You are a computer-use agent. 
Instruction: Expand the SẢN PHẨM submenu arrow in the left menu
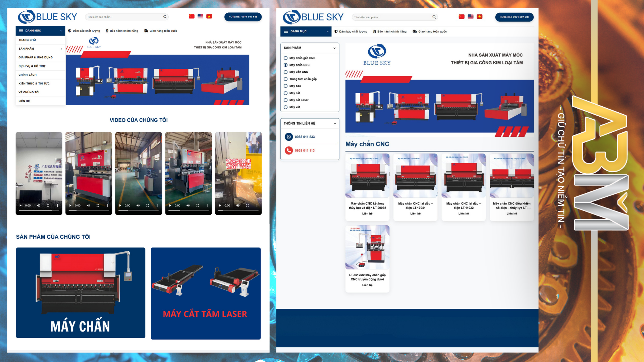pos(61,49)
